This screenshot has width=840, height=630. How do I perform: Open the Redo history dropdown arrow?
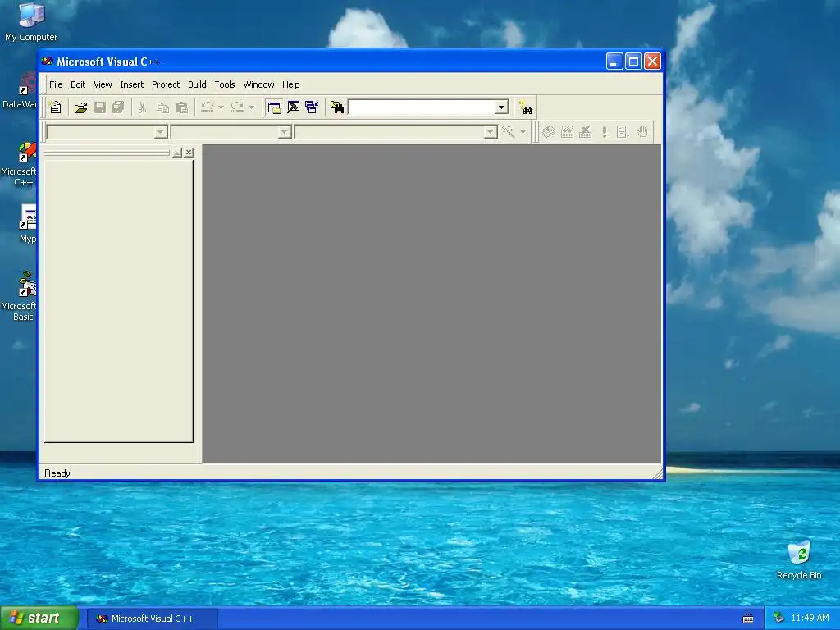pyautogui.click(x=251, y=107)
